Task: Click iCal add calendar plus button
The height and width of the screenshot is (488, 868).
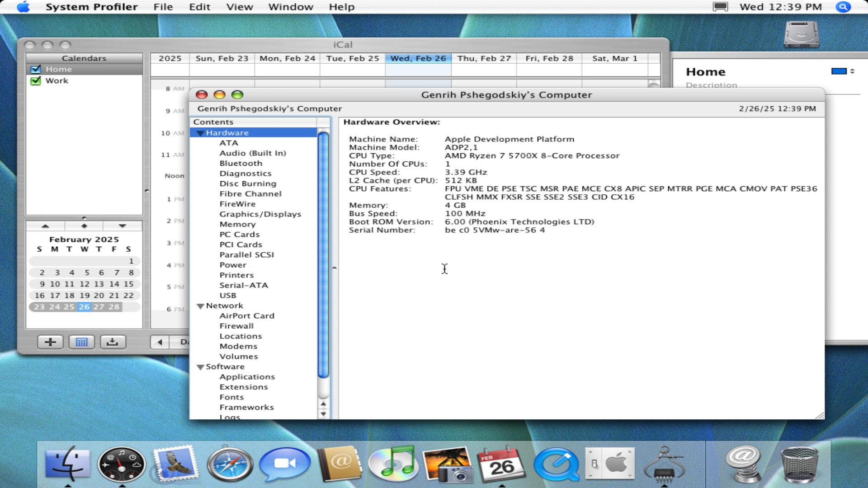Action: coord(50,342)
